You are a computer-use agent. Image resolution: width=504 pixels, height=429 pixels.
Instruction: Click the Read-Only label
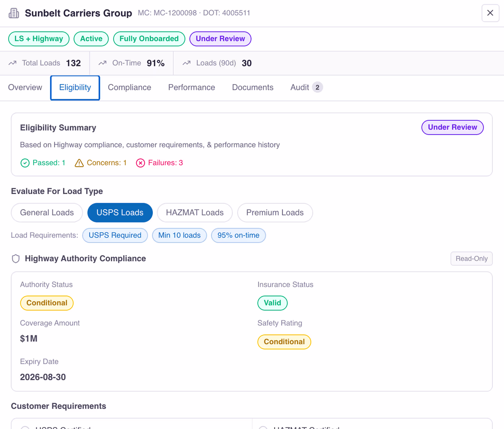[x=471, y=259]
